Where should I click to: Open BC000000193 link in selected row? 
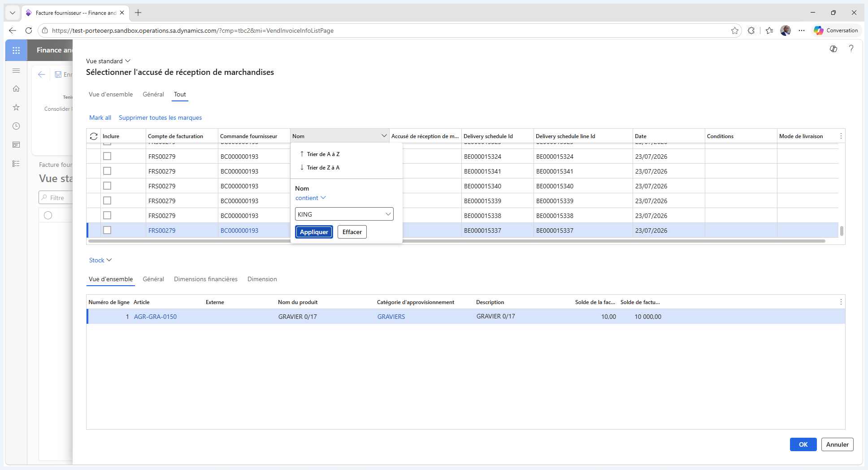coord(239,231)
